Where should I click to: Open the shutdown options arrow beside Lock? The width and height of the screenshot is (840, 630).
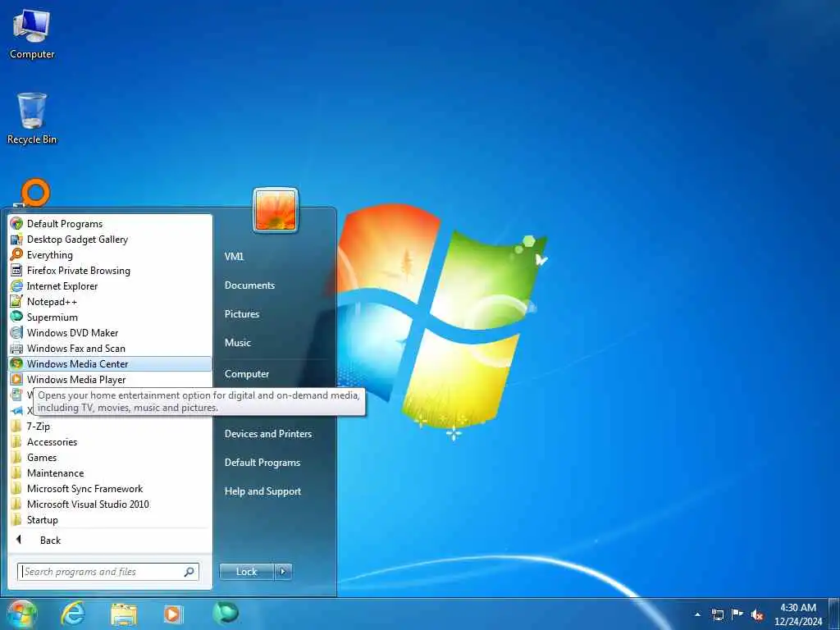coord(283,572)
